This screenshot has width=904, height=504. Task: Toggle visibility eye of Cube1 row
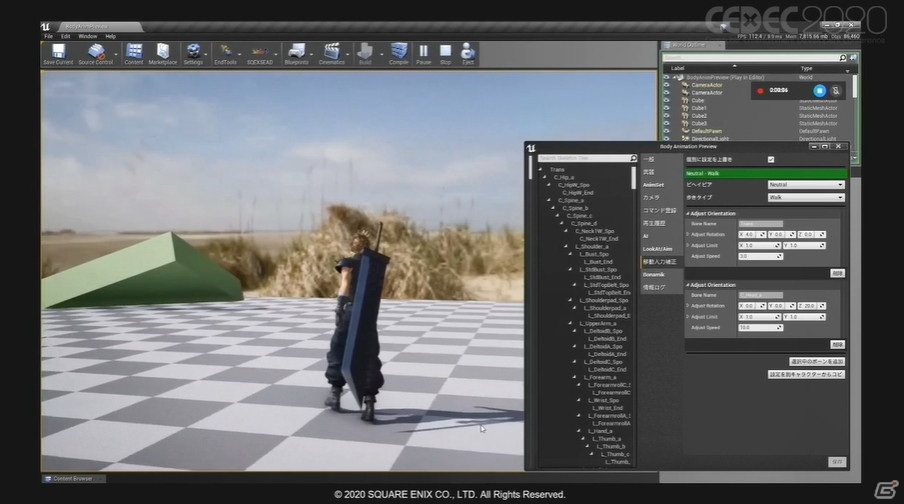(x=666, y=108)
